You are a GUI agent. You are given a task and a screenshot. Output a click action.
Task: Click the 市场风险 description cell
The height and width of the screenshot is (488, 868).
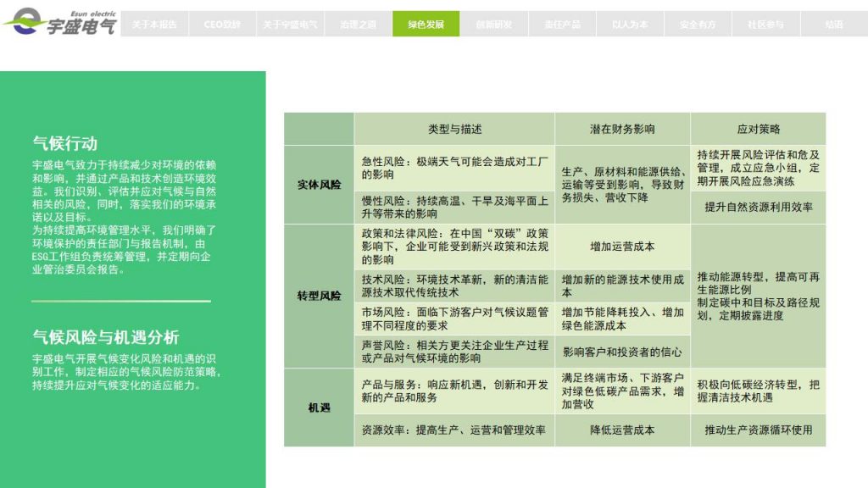tap(454, 319)
